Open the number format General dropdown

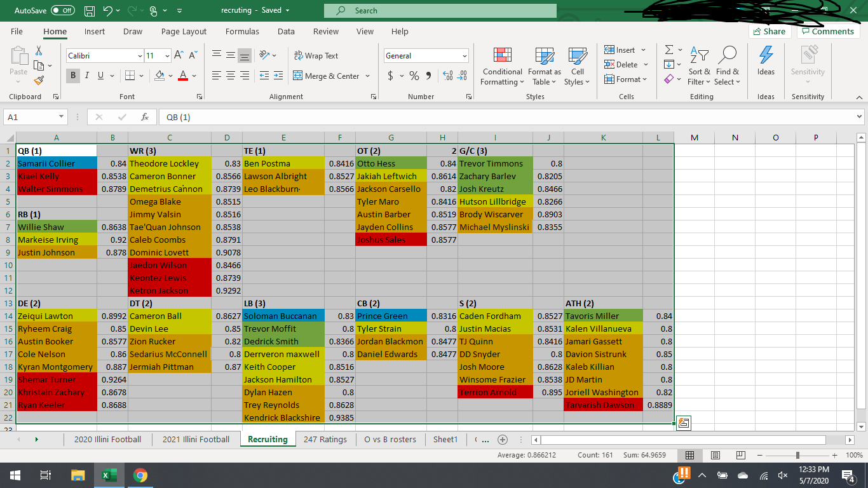point(465,56)
